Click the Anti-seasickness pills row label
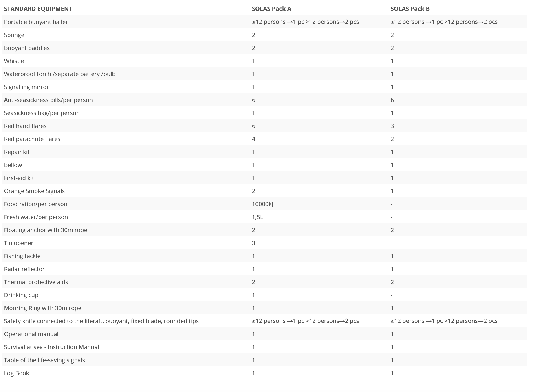The width and height of the screenshot is (533, 392). point(48,100)
